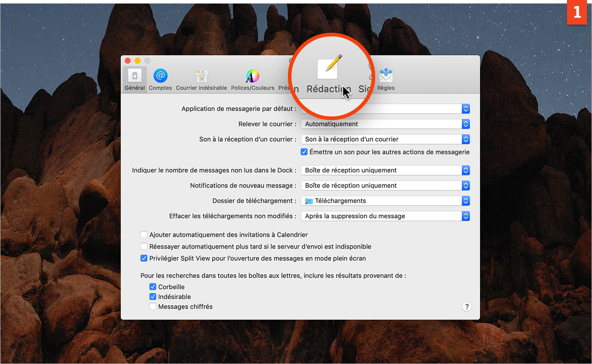Toggle Émettre un son pour les autres actions
Image resolution: width=592 pixels, height=364 pixels.
coord(304,152)
